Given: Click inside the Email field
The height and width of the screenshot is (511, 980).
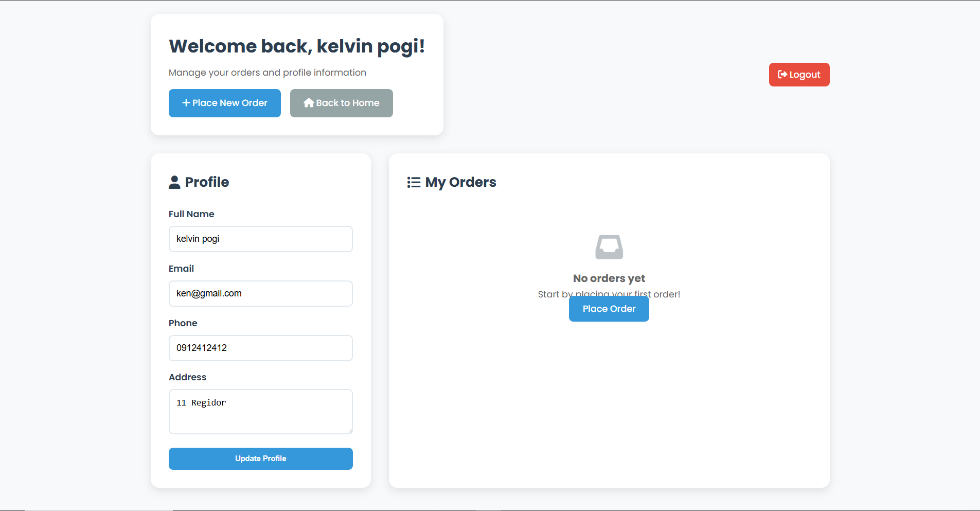Looking at the screenshot, I should click(260, 293).
